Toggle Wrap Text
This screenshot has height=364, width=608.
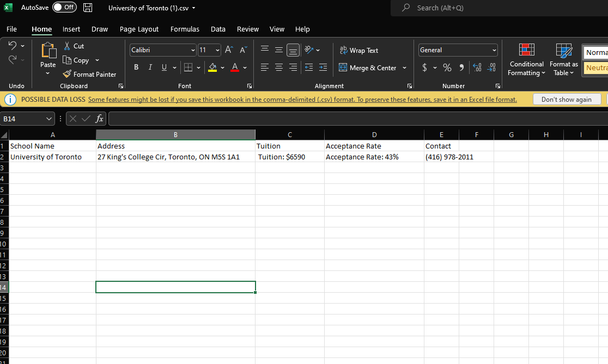[359, 51]
